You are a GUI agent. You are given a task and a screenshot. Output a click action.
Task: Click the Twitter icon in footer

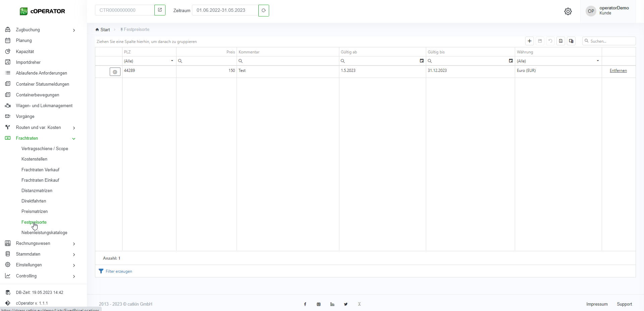click(x=346, y=304)
